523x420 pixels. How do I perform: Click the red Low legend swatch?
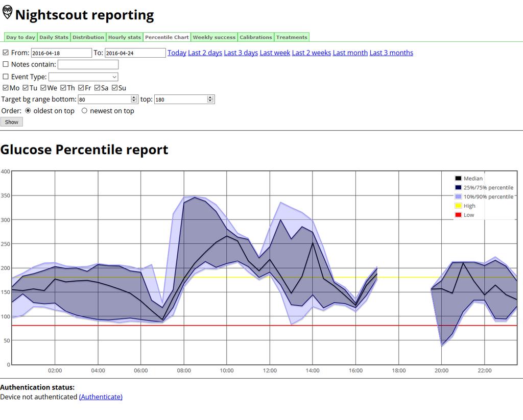click(458, 215)
